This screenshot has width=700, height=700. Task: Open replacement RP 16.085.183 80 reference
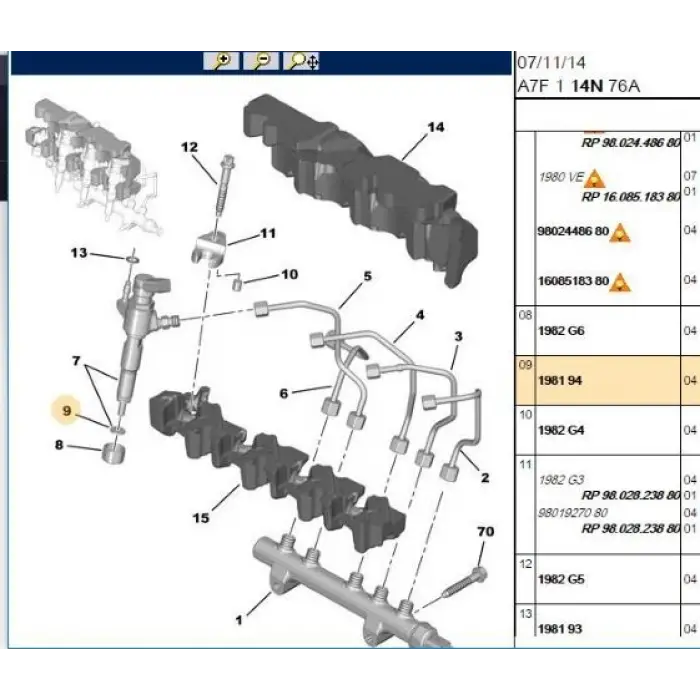630,196
